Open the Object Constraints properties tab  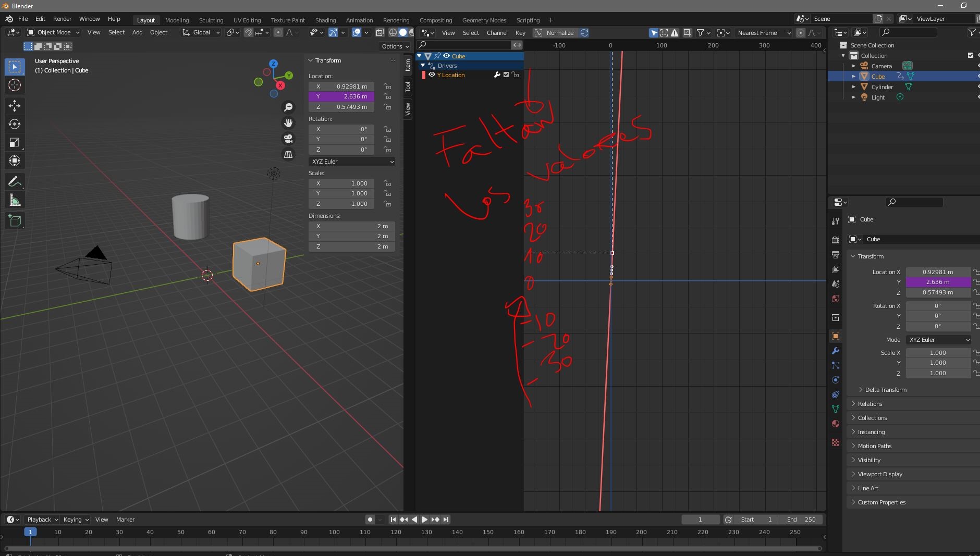(x=836, y=394)
